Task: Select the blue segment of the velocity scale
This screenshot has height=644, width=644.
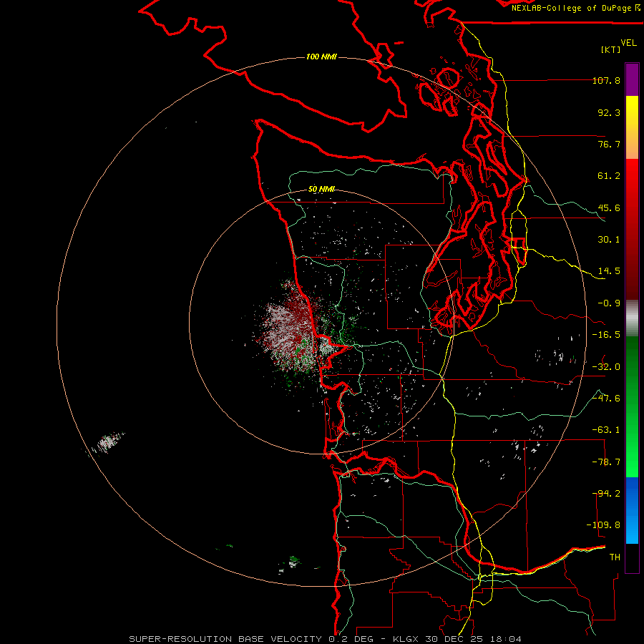Action: pyautogui.click(x=632, y=510)
